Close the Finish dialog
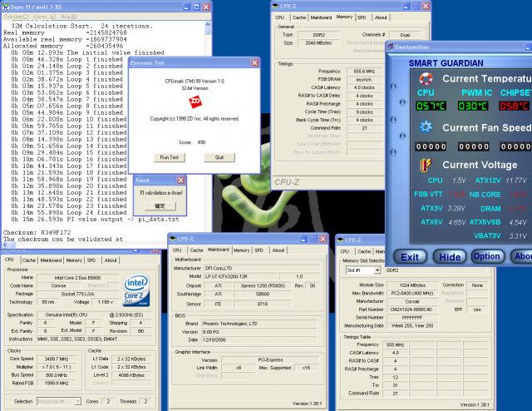The image size is (532, 411). 181,180
